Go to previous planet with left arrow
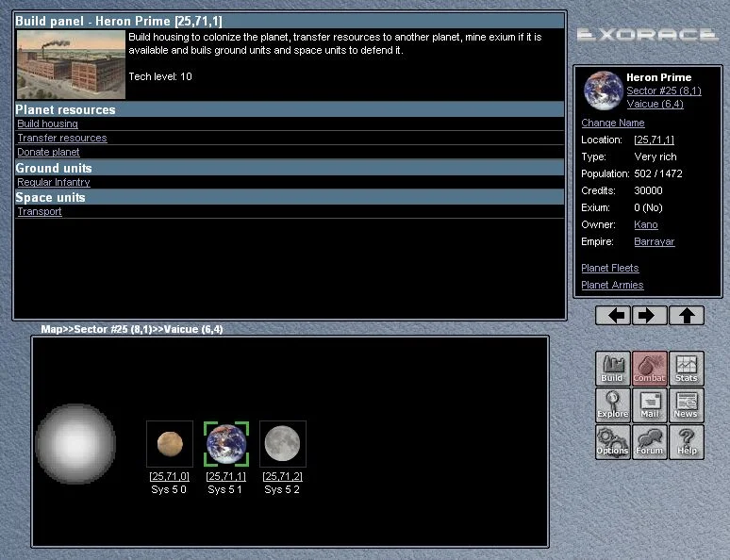The image size is (730, 560). click(x=613, y=316)
